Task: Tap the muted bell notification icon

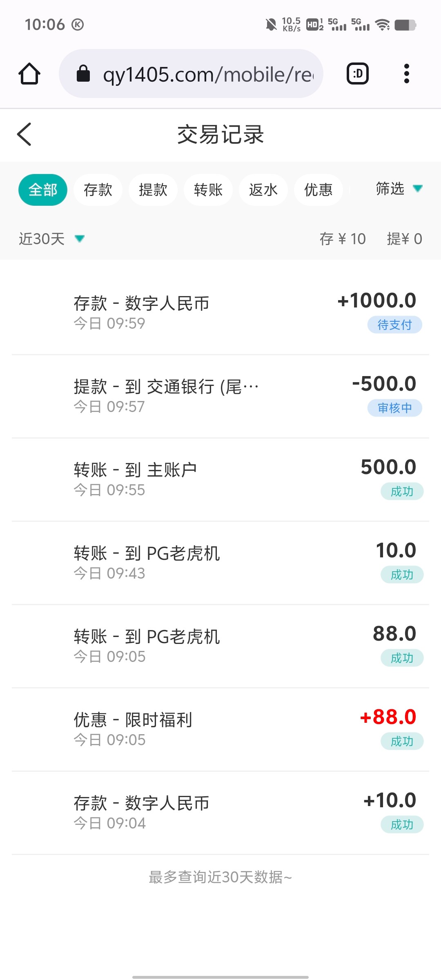Action: coord(271,25)
